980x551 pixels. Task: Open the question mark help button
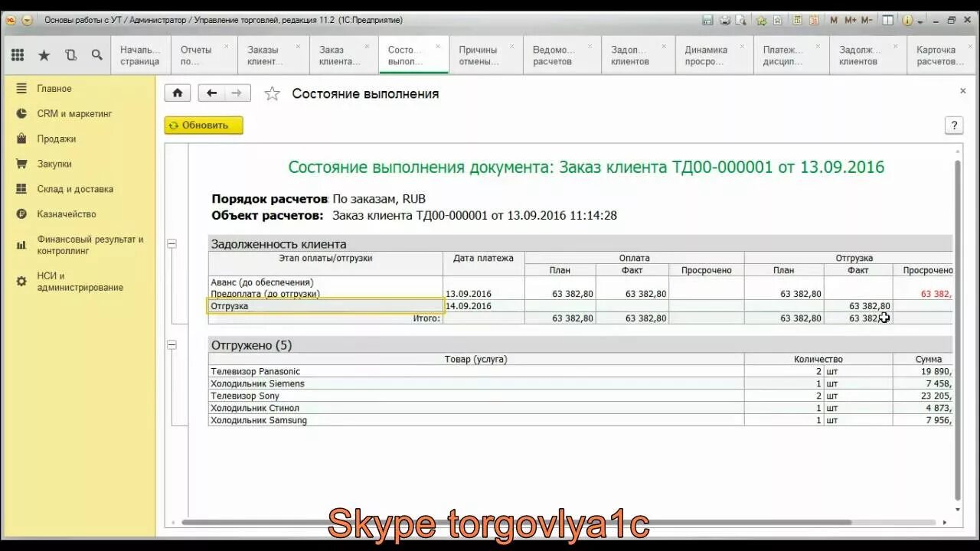coord(954,126)
